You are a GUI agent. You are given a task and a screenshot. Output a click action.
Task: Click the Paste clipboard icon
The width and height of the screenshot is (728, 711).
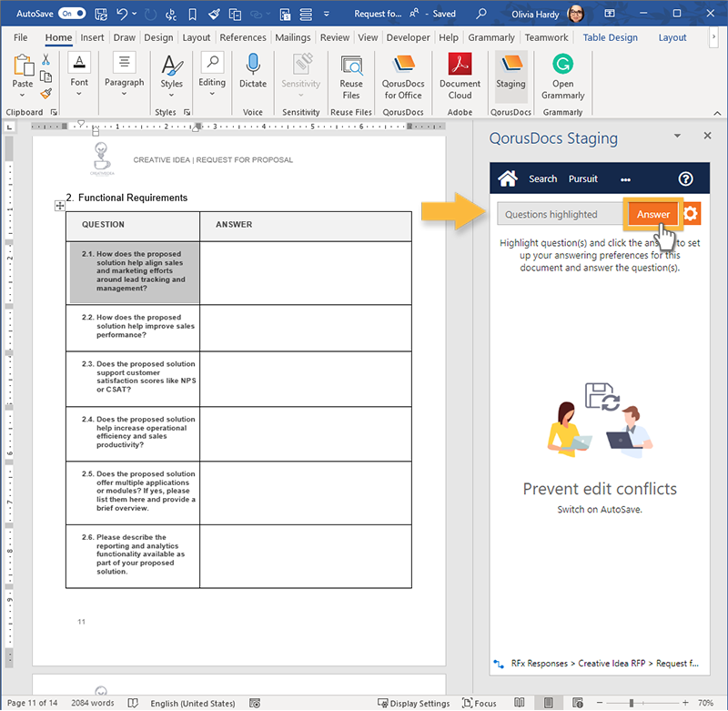coord(23,66)
